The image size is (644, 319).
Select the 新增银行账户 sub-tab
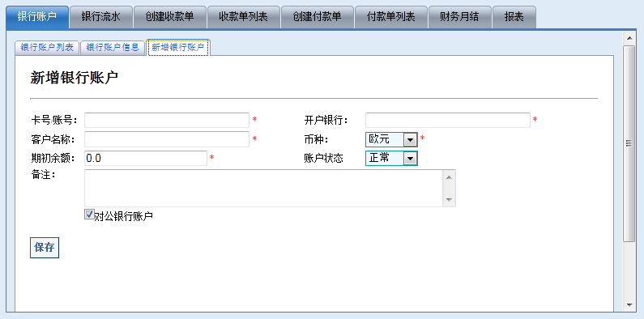[x=178, y=47]
